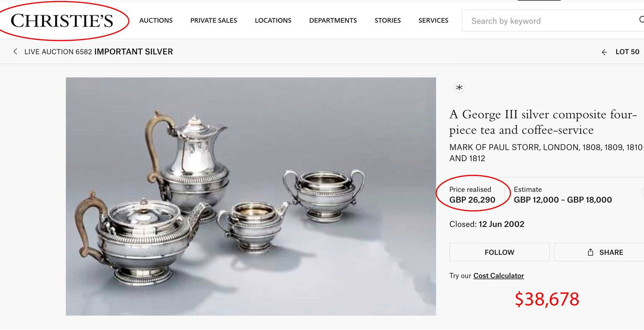Click the search magnifier icon
644x330 pixels.
pyautogui.click(x=642, y=18)
